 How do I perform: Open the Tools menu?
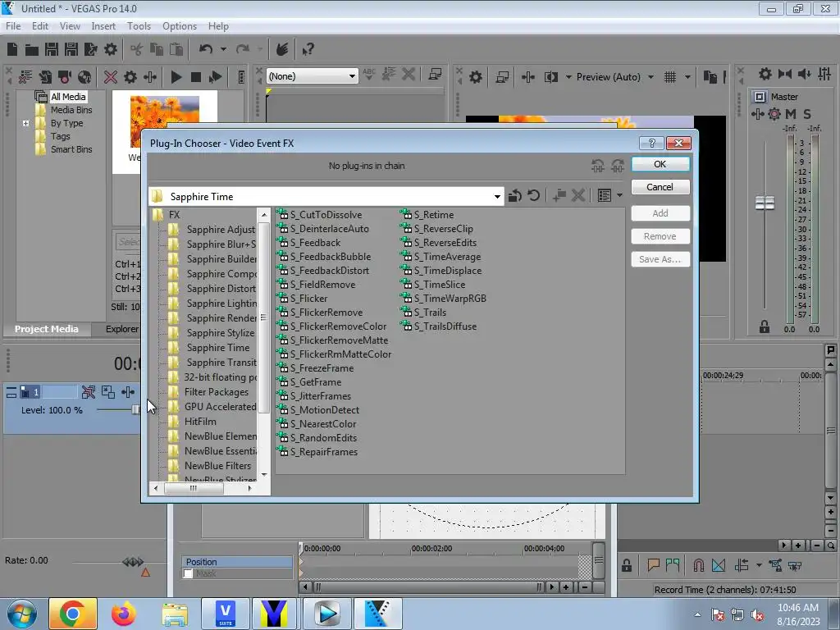(x=139, y=26)
